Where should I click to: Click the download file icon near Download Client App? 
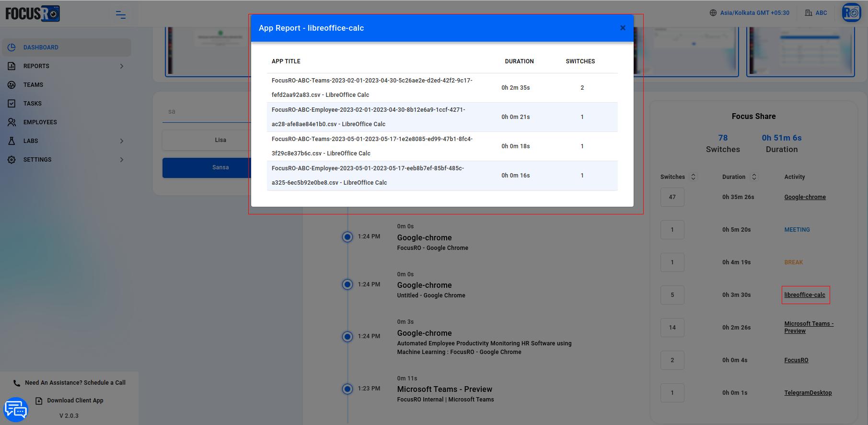[39, 401]
